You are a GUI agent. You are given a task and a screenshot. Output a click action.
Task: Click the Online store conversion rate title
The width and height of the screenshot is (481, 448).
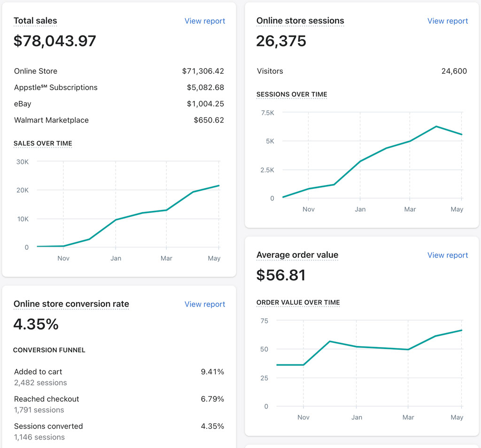pyautogui.click(x=71, y=304)
